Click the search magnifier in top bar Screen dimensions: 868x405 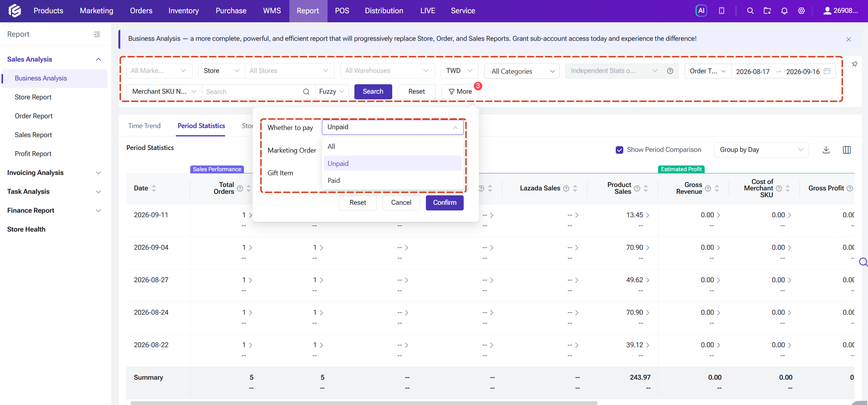pos(750,11)
